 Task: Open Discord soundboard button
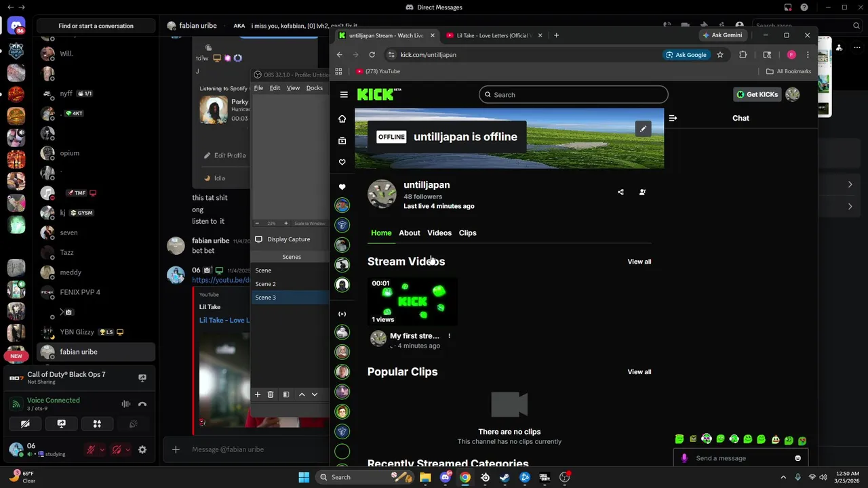(134, 424)
